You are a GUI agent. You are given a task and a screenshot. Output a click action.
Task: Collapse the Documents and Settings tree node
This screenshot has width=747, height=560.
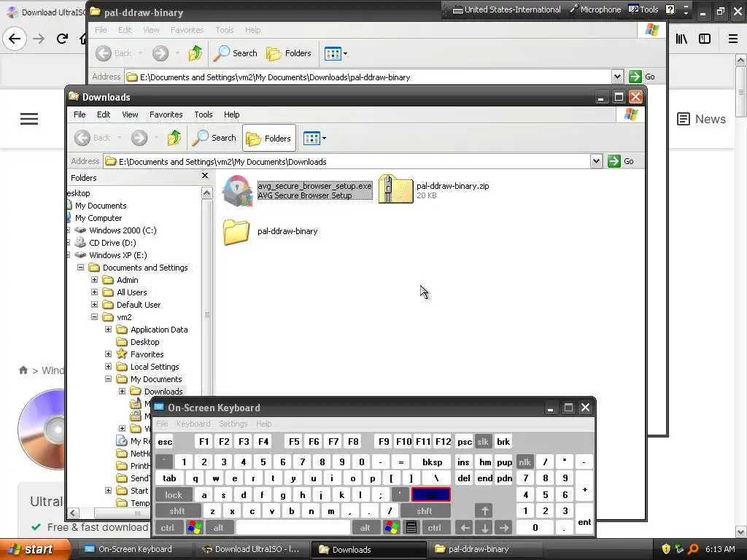[x=80, y=268]
